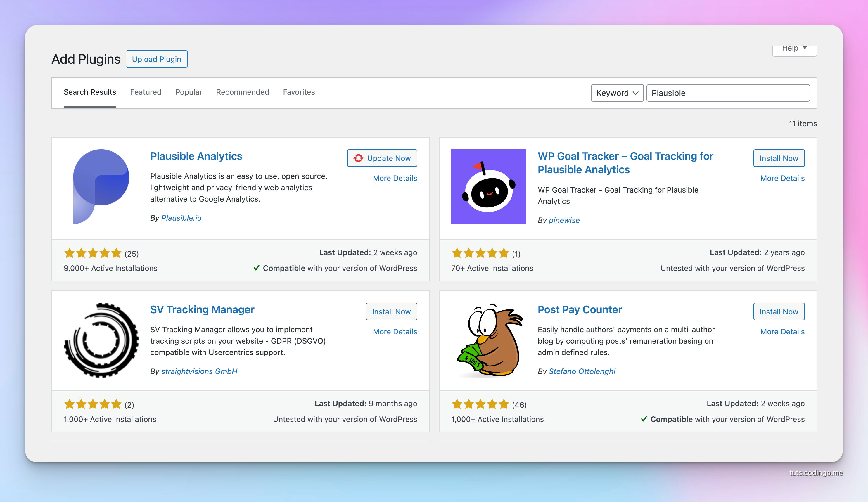Click the update icon on Plausible Analytics
Screen dimensions: 868x502
point(358,158)
